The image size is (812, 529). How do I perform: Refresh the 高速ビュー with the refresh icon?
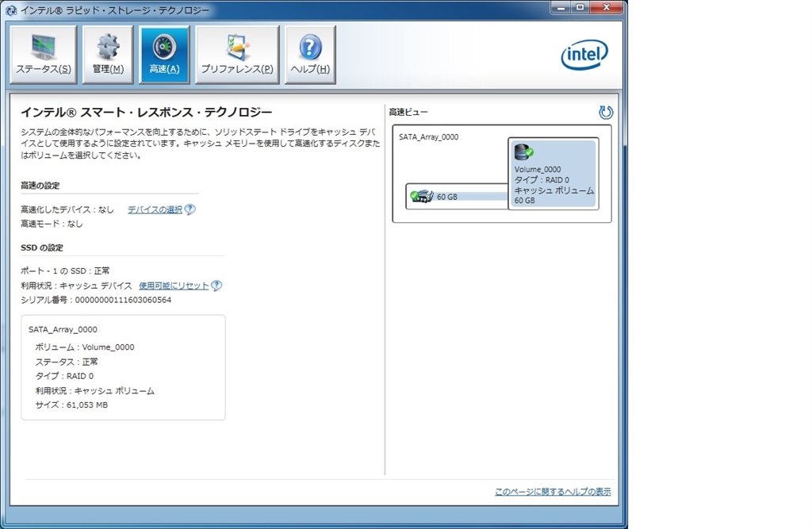[x=605, y=113]
